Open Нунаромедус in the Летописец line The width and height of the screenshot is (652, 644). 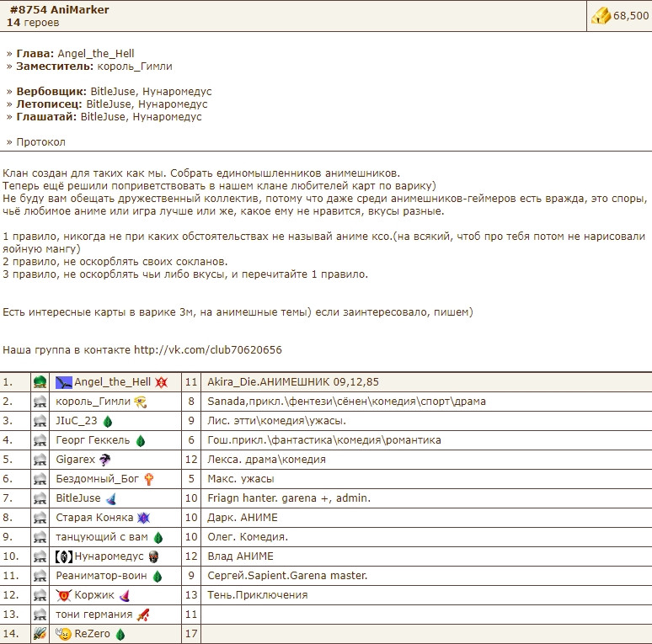[x=173, y=104]
